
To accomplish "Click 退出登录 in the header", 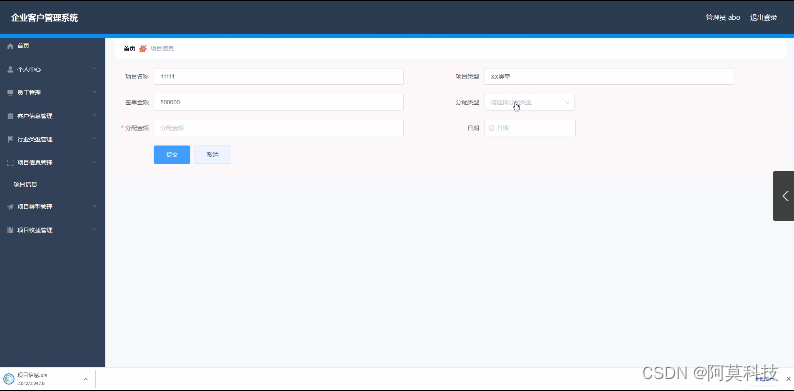I will click(763, 18).
